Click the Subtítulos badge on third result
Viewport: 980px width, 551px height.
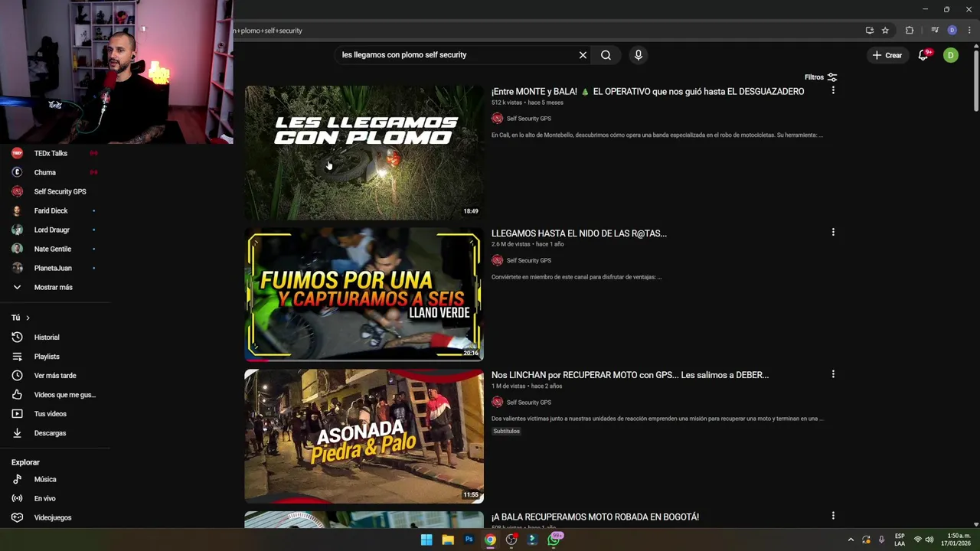point(506,431)
